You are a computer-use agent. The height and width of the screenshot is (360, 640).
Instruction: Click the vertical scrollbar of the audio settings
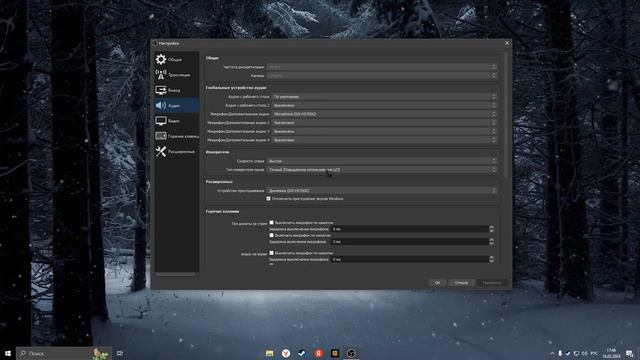pos(506,114)
